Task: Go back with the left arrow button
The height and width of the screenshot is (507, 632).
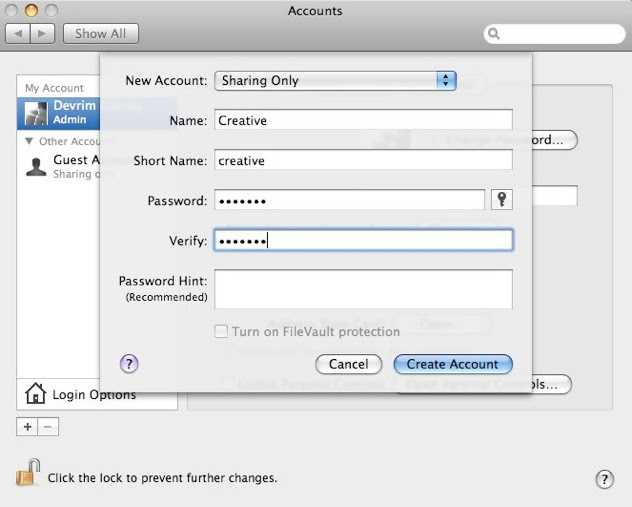Action: [x=17, y=33]
